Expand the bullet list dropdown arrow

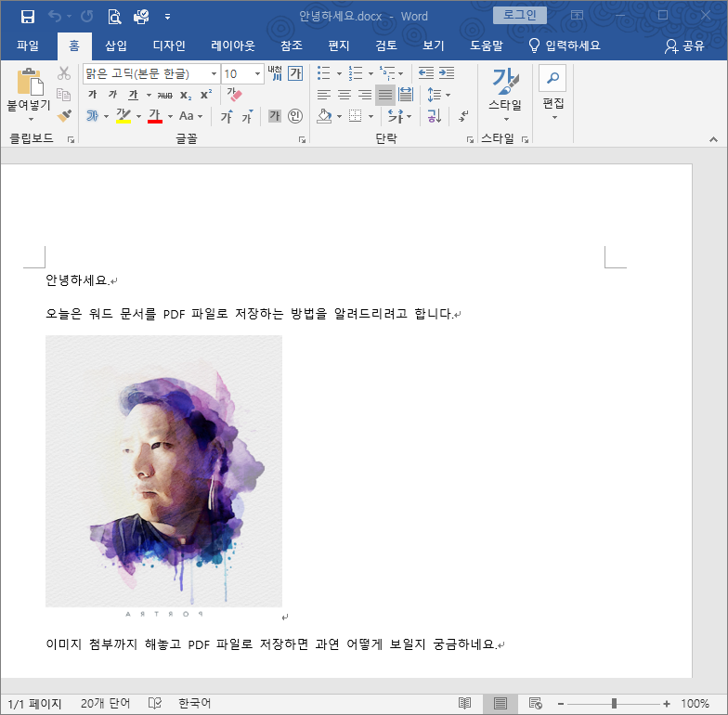pyautogui.click(x=339, y=73)
